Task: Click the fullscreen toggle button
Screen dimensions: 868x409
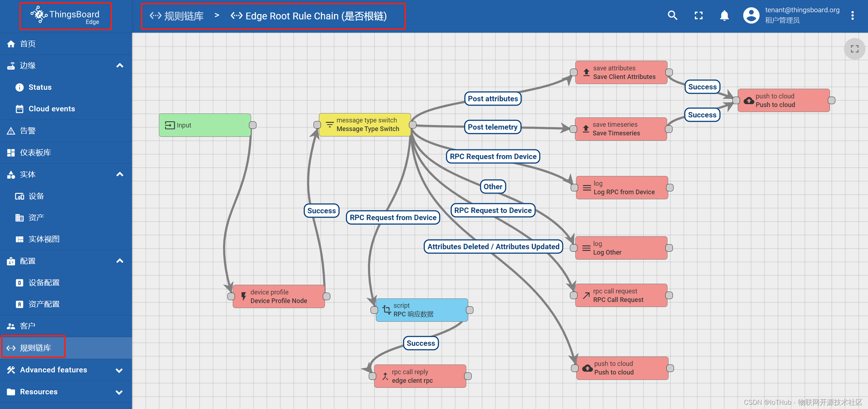Action: [699, 15]
